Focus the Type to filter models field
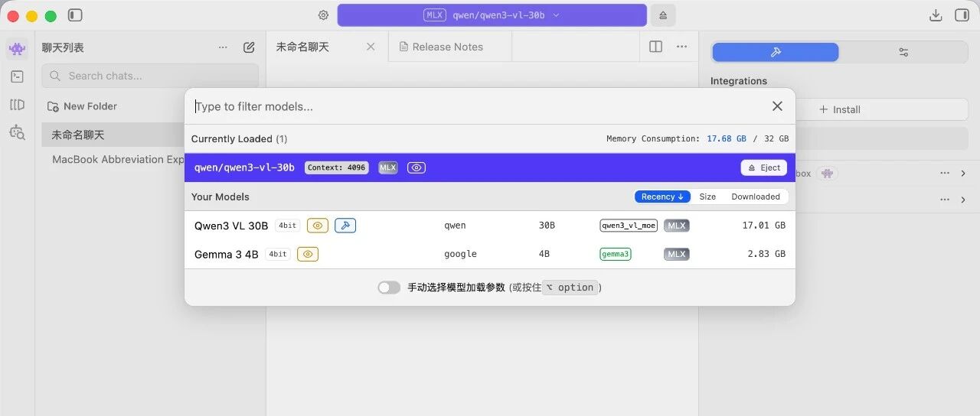Viewport: 980px width, 416px height. pyautogui.click(x=479, y=106)
